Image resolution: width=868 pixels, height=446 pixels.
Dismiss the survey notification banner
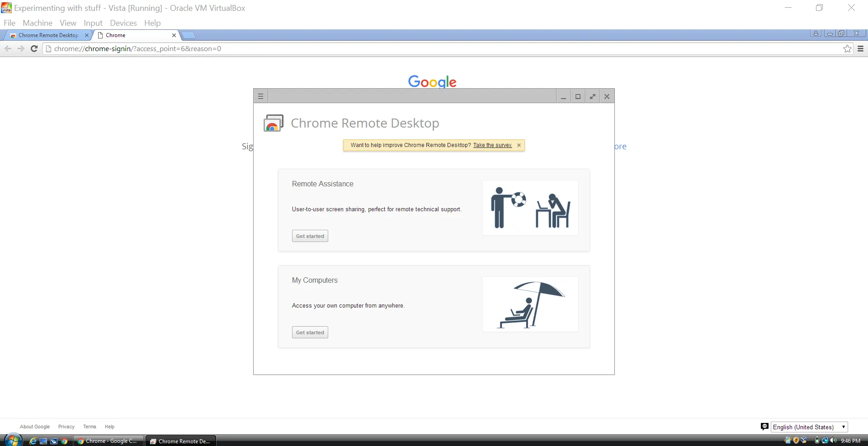519,145
